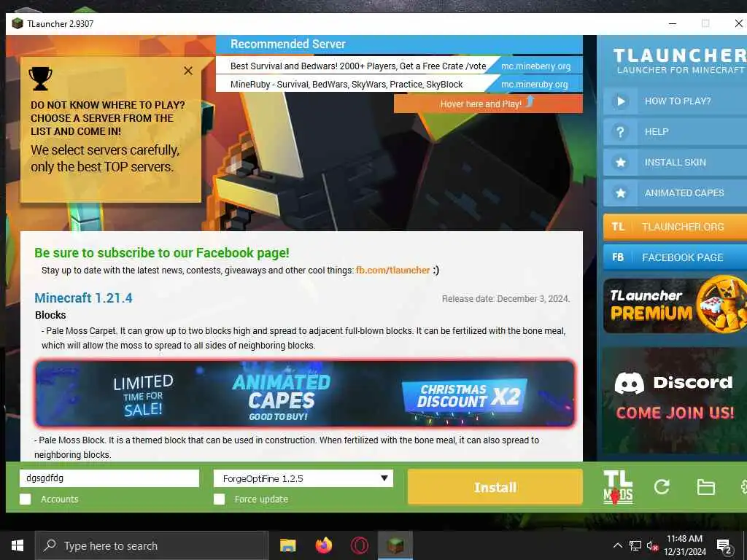Open the TLAUNCHER.ORG menu item
Viewport: 747px width, 560px height.
click(x=675, y=227)
